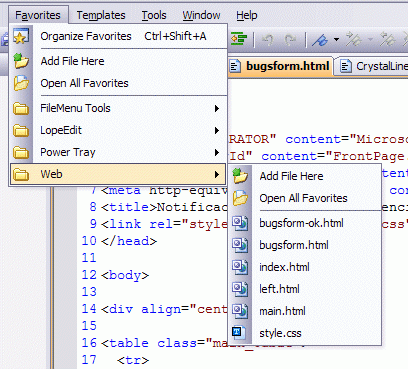Image resolution: width=408 pixels, height=369 pixels.
Task: Click the Undo toolbar icon
Action: [x=268, y=40]
